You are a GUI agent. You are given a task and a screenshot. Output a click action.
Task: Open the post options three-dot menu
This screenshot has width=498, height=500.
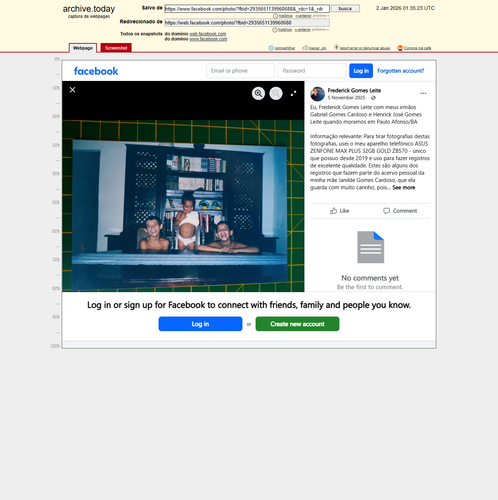tap(423, 93)
